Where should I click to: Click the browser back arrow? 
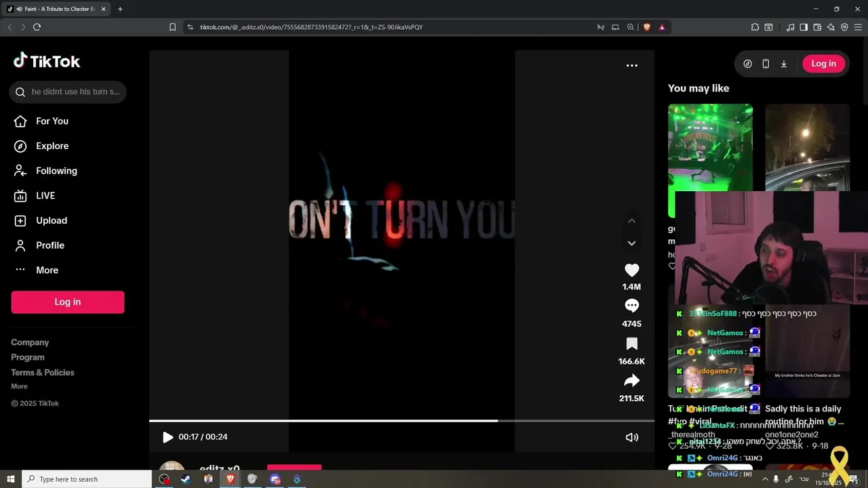tap(9, 27)
